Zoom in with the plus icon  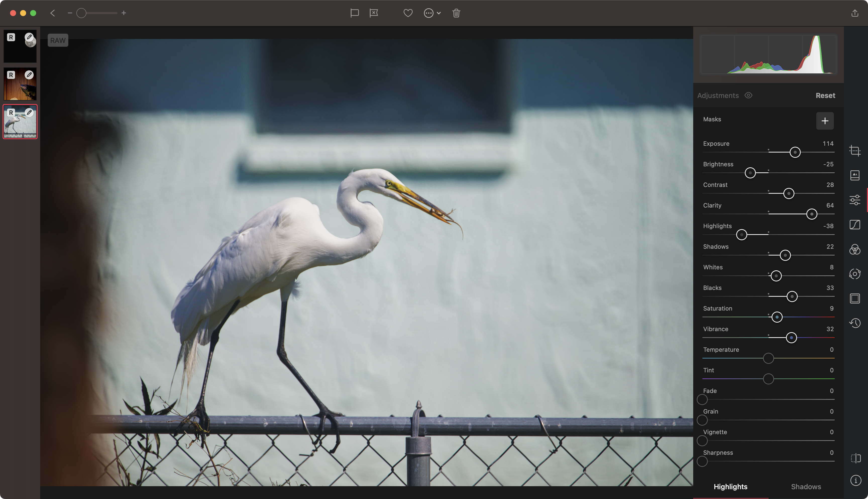pyautogui.click(x=124, y=13)
